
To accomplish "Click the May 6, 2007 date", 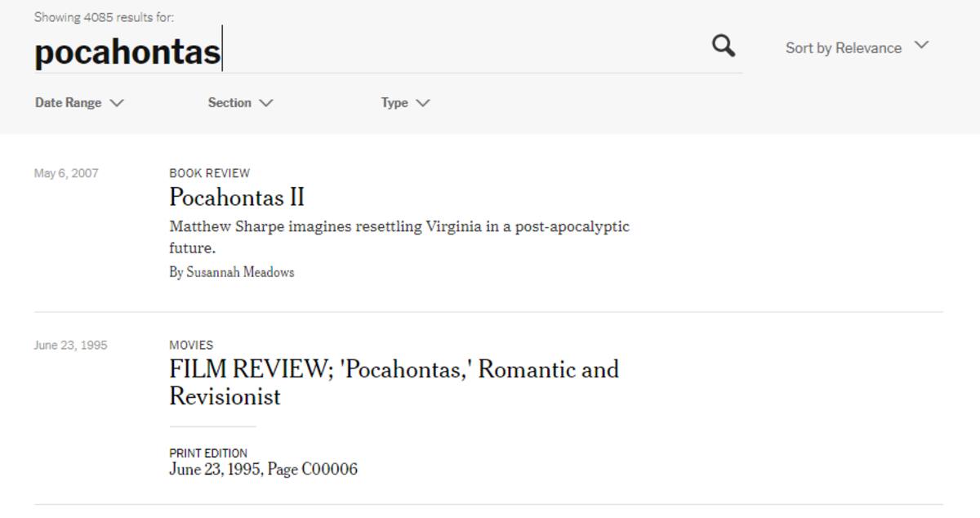I will [x=66, y=173].
